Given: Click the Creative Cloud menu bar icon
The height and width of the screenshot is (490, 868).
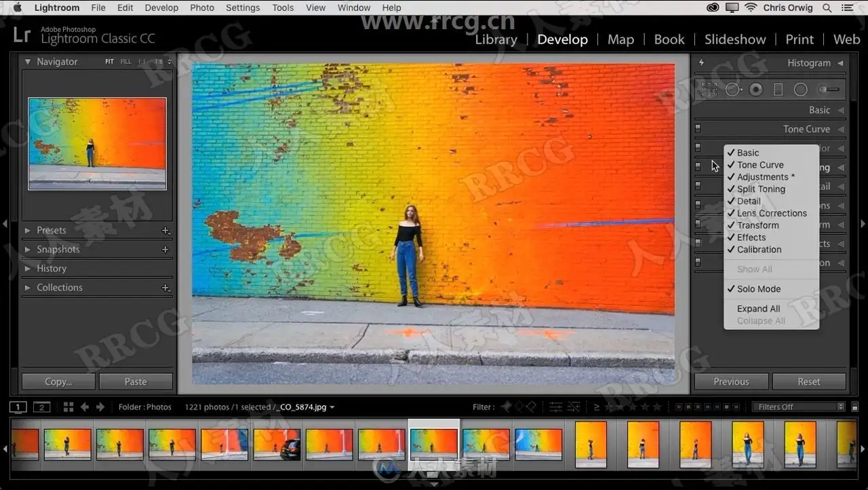Looking at the screenshot, I should click(x=713, y=8).
